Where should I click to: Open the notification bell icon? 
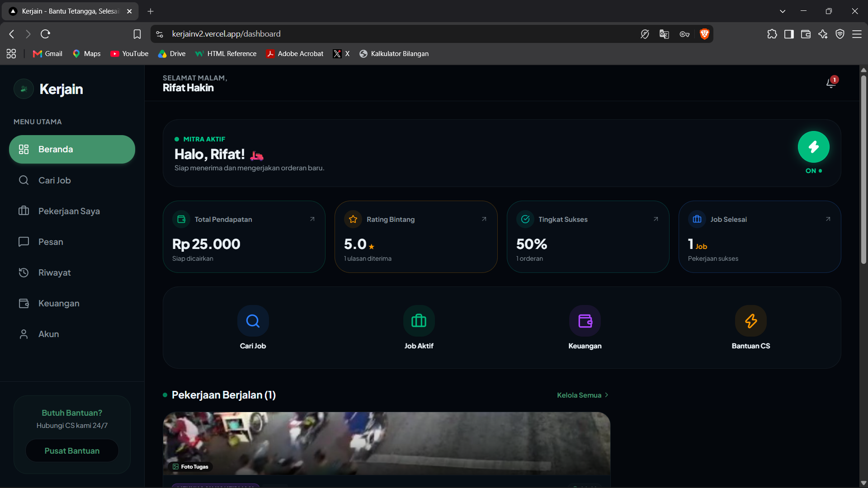[x=830, y=83]
